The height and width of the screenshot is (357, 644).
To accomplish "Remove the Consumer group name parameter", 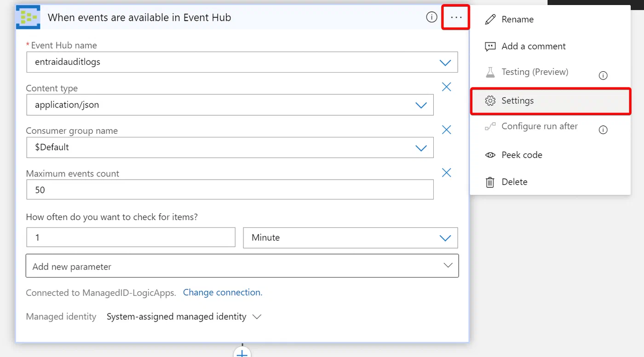I will [x=446, y=130].
